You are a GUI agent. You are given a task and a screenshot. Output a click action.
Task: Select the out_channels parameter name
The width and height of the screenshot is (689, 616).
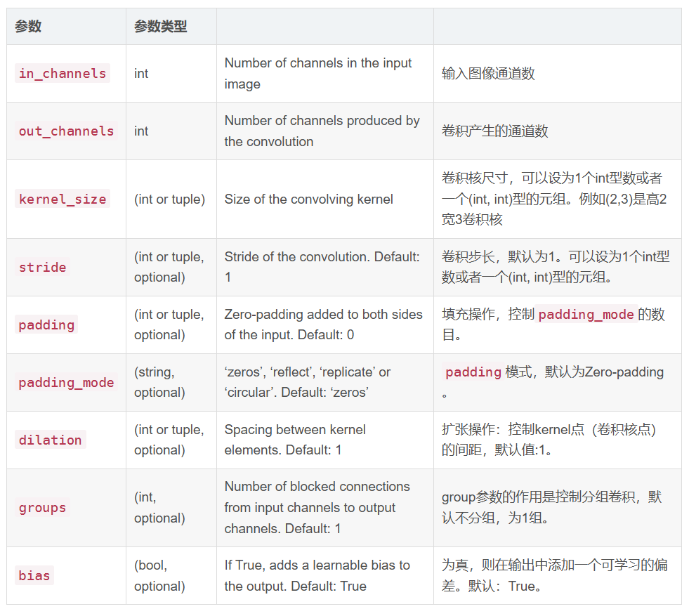coord(66,131)
